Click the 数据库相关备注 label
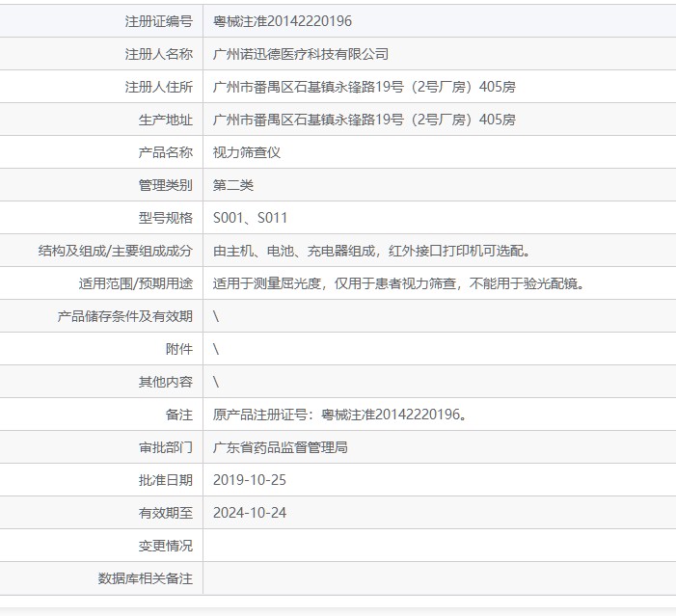Image resolution: width=676 pixels, height=616 pixels. 146,578
